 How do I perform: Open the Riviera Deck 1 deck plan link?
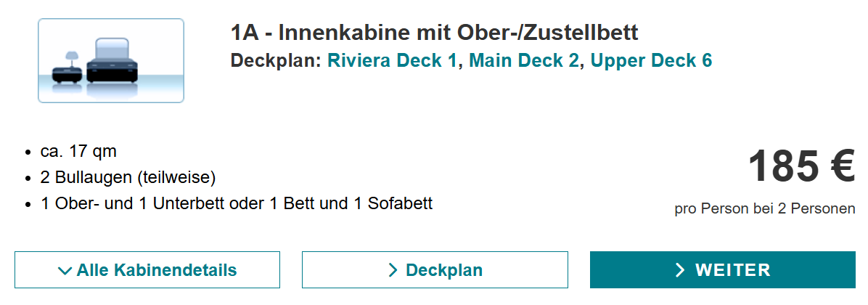(x=393, y=60)
